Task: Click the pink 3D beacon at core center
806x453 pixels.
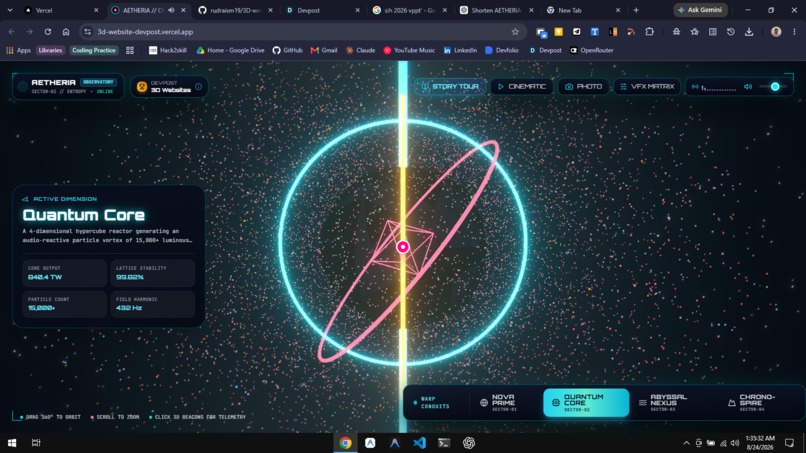Action: tap(403, 247)
